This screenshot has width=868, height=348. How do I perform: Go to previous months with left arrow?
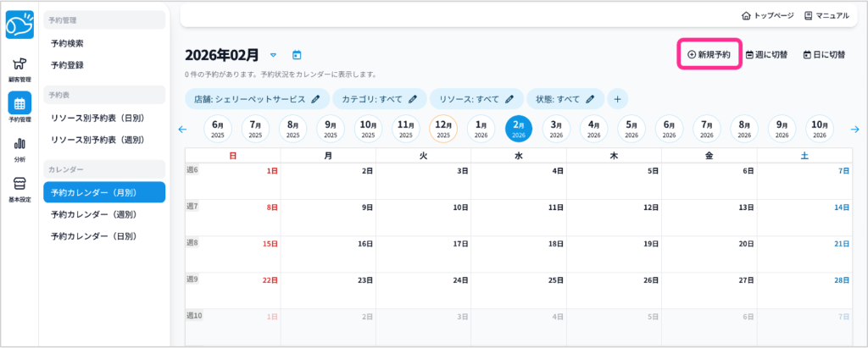coord(182,129)
